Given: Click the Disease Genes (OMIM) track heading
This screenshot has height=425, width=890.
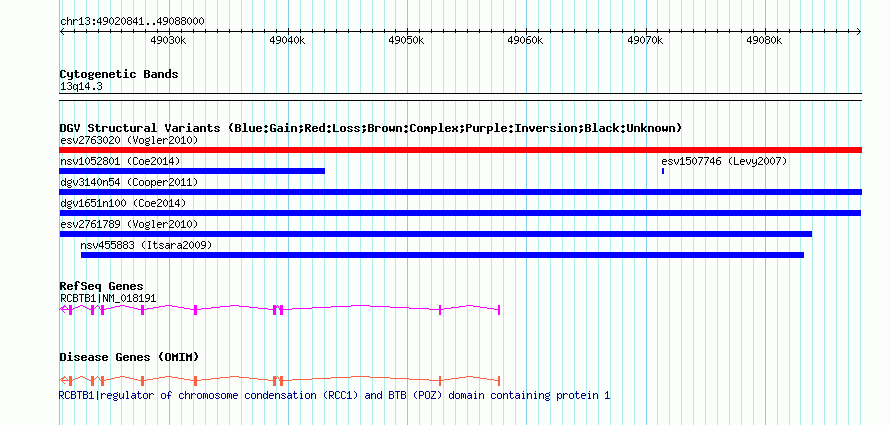Looking at the screenshot, I should pyautogui.click(x=129, y=357).
